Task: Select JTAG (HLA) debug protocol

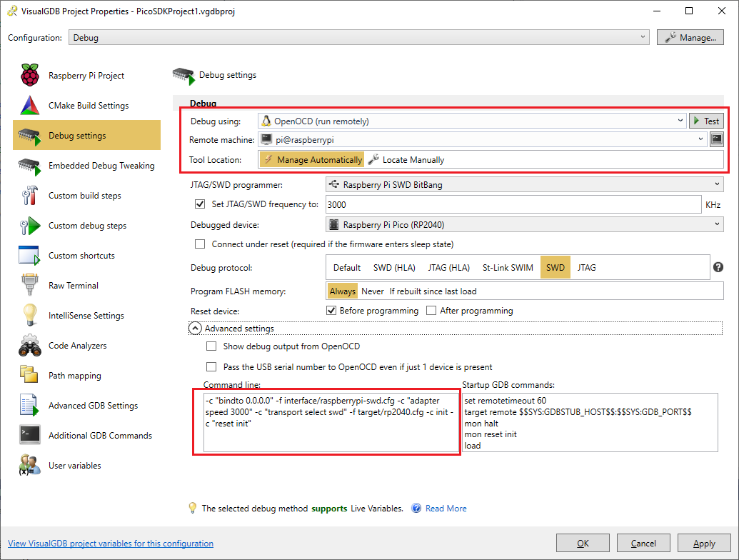Action: [x=448, y=268]
